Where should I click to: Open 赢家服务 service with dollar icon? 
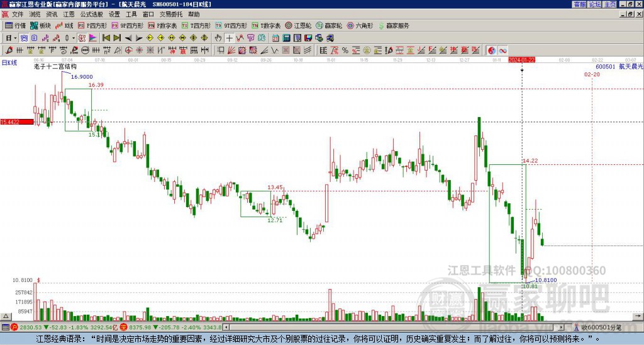click(394, 25)
